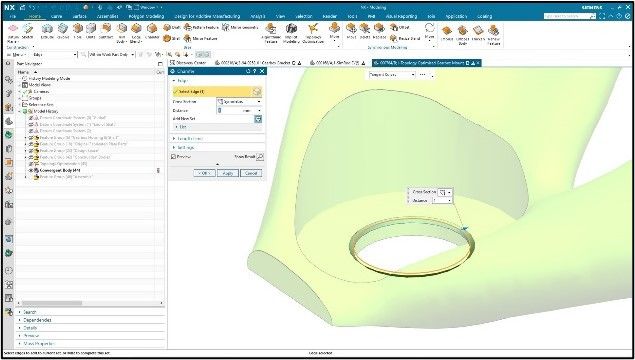
Task: Switch to the Polygon Modeling tab
Action: point(146,16)
